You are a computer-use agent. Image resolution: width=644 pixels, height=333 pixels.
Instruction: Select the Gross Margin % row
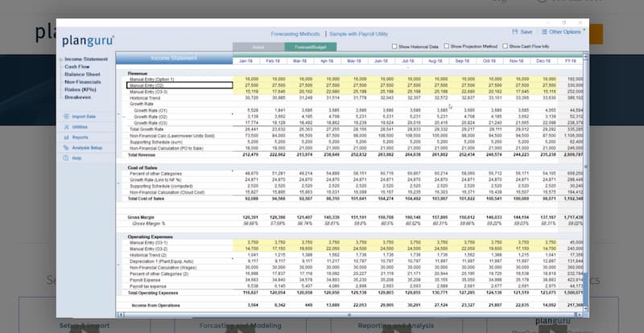point(148,224)
